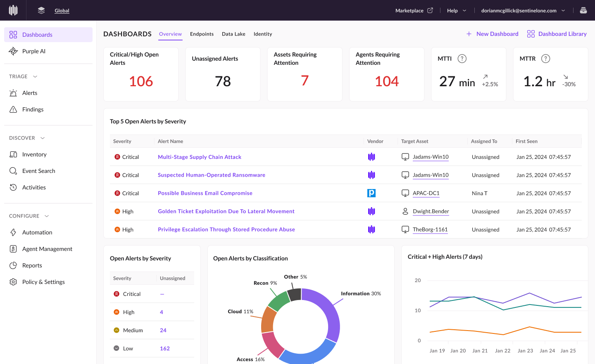
Task: Collapse the DISCOVER section
Action: pos(43,138)
